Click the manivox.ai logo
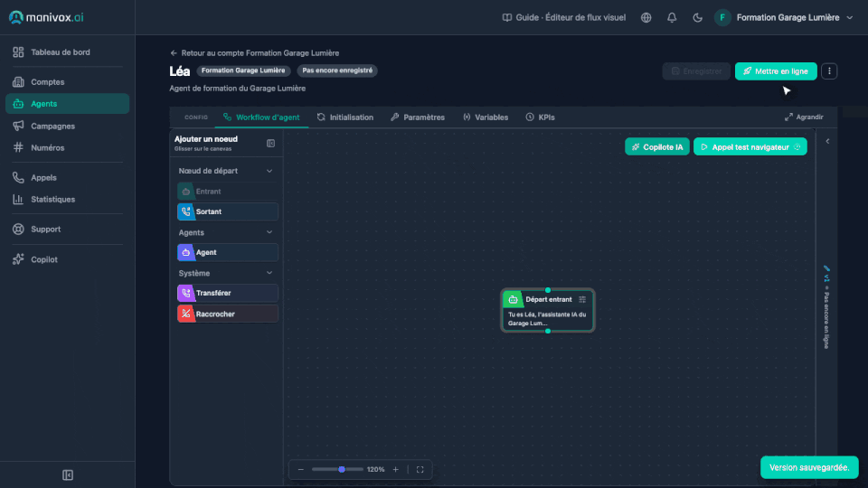Screen dimensions: 868x488 point(46,17)
